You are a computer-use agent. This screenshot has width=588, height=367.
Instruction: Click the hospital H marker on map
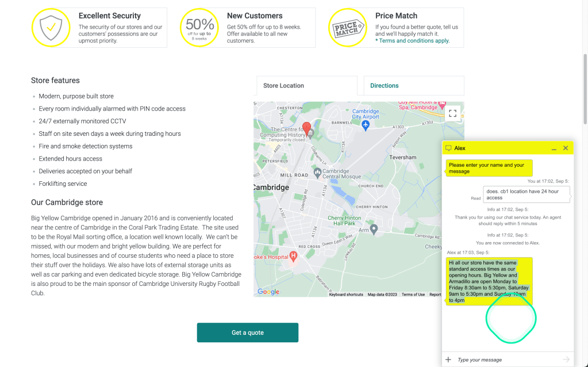click(x=293, y=257)
